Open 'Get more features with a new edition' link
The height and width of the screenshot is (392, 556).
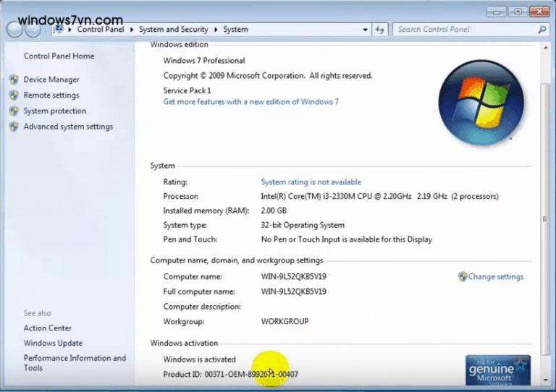pos(250,102)
